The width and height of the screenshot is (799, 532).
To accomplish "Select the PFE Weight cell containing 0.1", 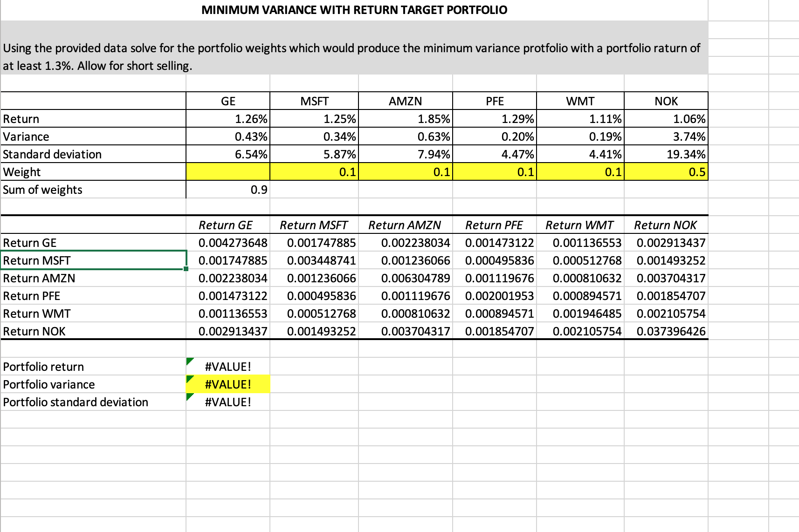I will click(495, 172).
